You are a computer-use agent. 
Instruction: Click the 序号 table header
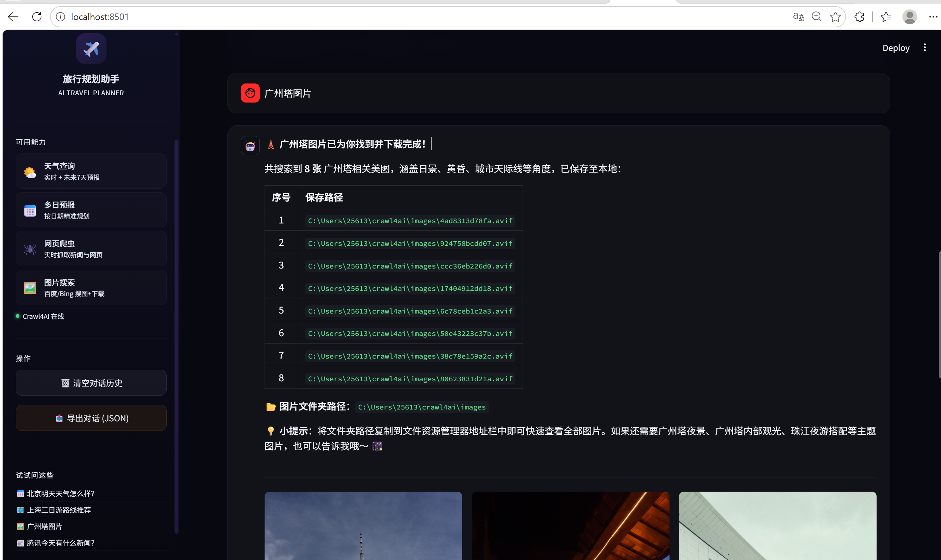point(281,197)
